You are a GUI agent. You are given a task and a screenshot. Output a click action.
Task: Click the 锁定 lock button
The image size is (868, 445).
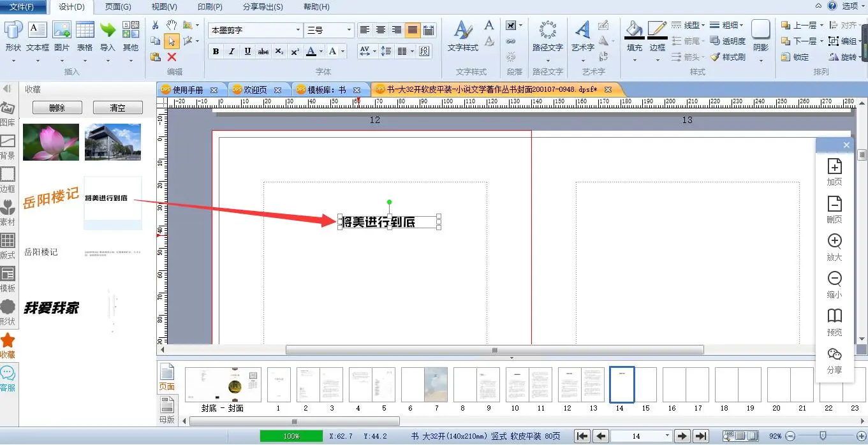tap(795, 57)
